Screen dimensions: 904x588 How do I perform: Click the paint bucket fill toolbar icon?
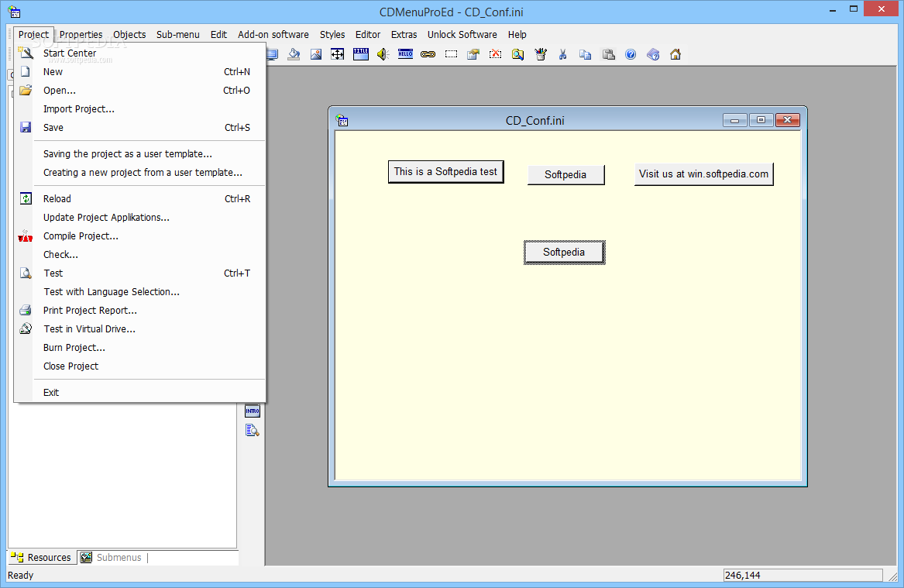point(294,54)
